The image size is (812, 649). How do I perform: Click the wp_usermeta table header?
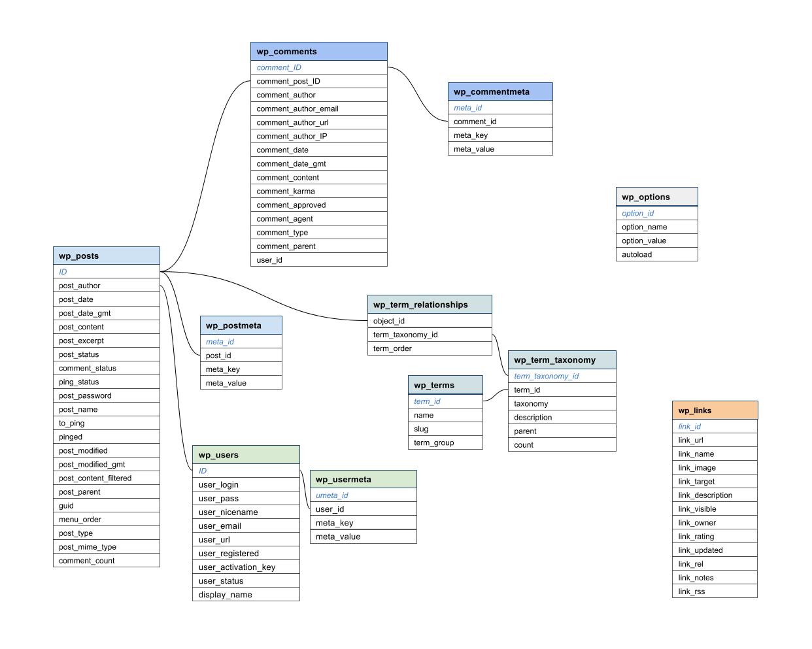point(363,479)
